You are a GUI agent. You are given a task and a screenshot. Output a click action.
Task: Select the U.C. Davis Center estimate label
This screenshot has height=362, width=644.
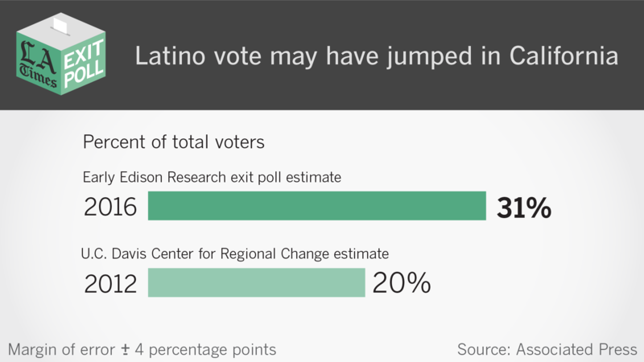(x=235, y=253)
